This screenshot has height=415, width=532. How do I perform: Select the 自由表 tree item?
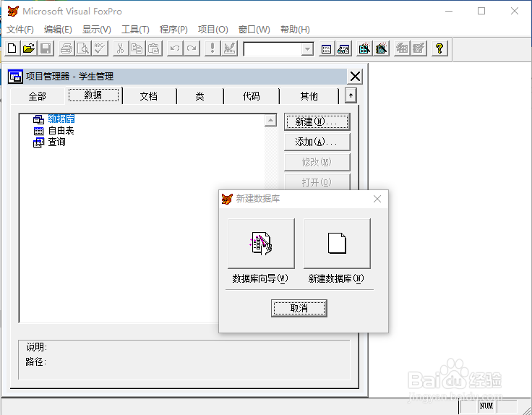click(61, 130)
